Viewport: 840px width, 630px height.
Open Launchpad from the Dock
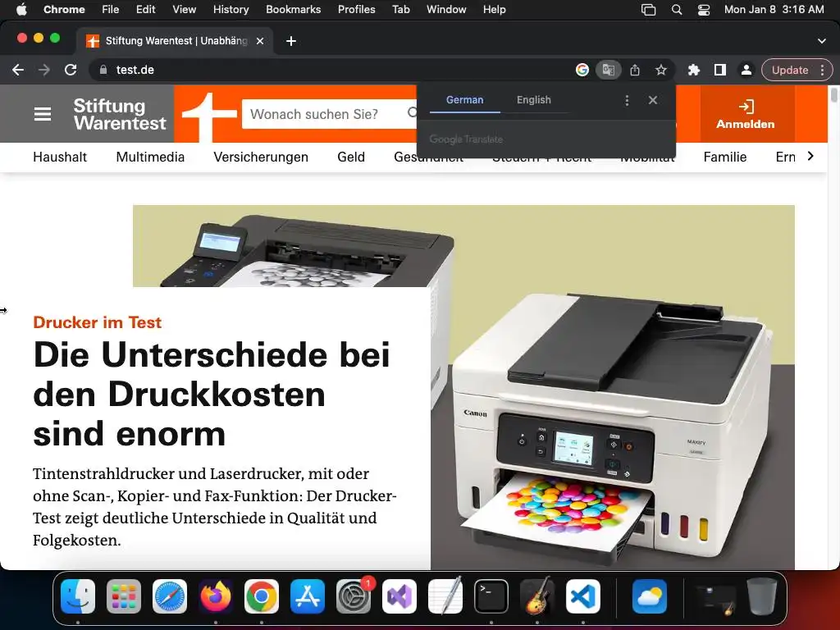click(124, 596)
